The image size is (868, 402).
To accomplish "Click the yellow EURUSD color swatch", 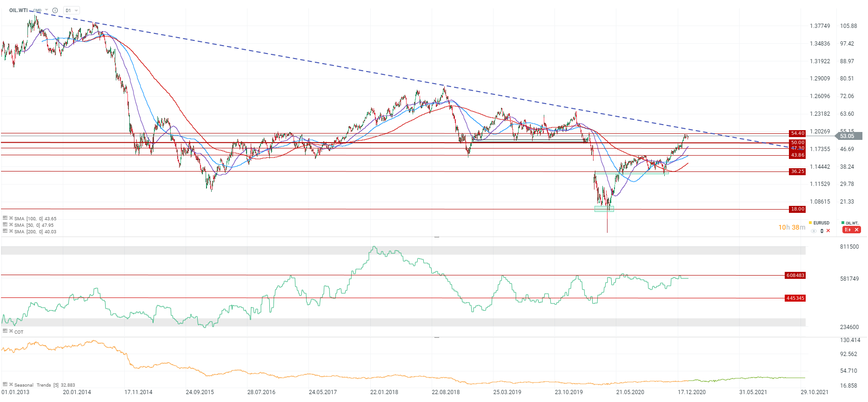I will 810,223.
